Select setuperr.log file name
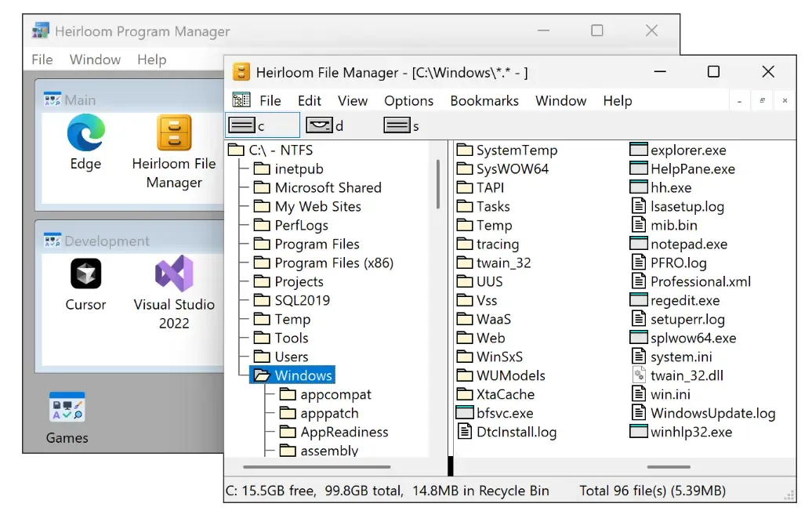Viewport: 812px width, 518px height. (687, 319)
